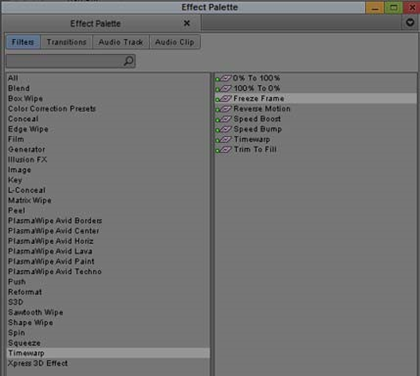Screen dimensions: 420x376
Task: Switch to the Transitions tab
Action: (x=66, y=42)
